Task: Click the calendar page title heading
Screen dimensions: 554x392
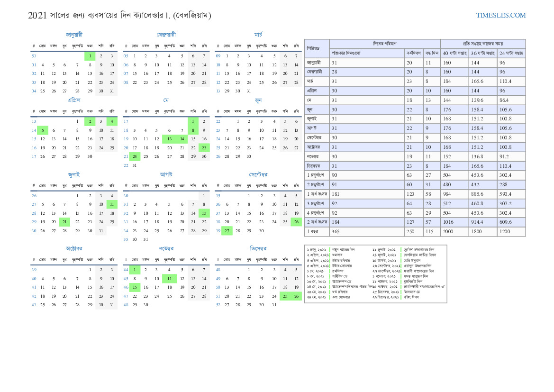Action: (x=120, y=15)
